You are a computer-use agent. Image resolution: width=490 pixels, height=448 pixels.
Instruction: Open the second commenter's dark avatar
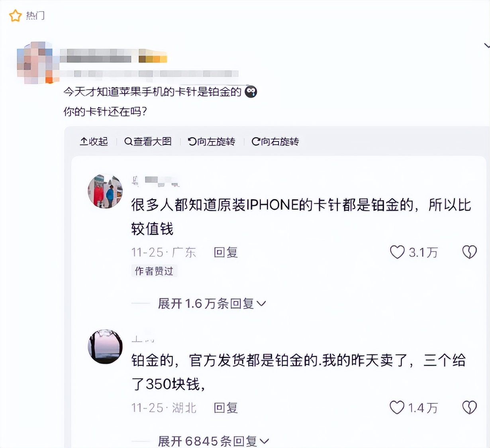point(105,347)
